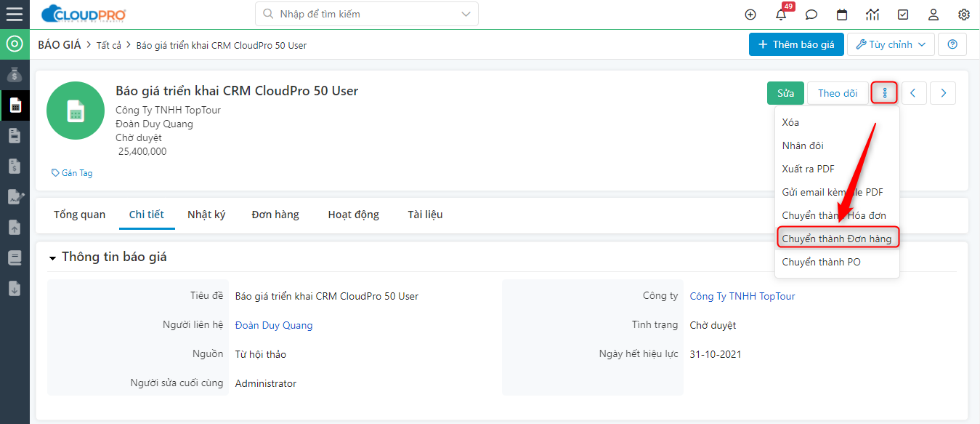Open quick create plus icon
This screenshot has width=980, height=424.
[750, 15]
